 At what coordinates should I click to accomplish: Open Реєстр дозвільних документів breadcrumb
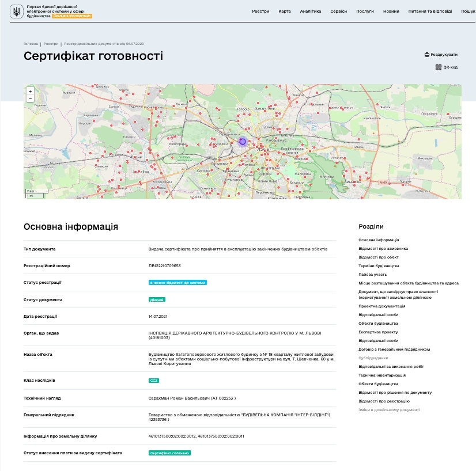[104, 44]
